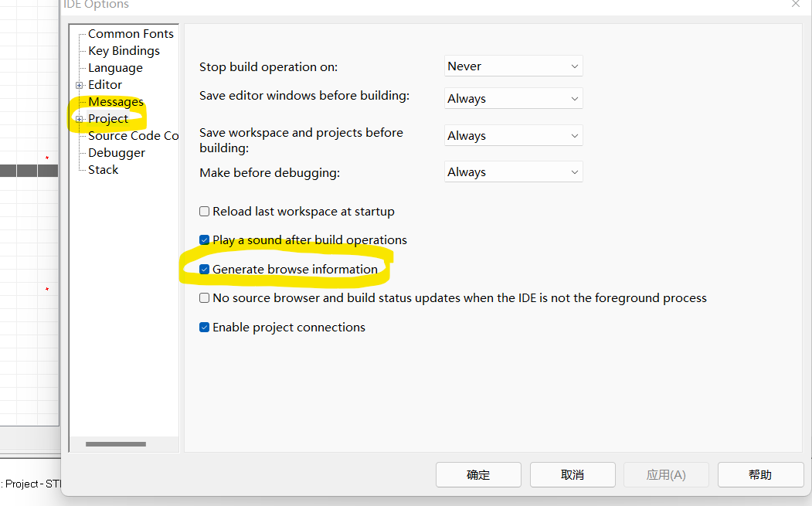812x506 pixels.
Task: Open the "Messages" options page
Action: (116, 101)
